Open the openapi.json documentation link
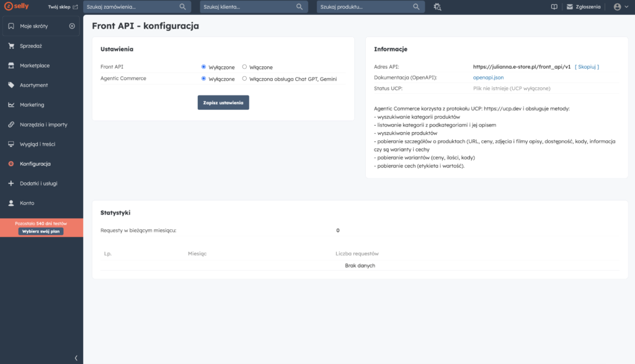Viewport: 635px width, 364px height. coord(488,78)
